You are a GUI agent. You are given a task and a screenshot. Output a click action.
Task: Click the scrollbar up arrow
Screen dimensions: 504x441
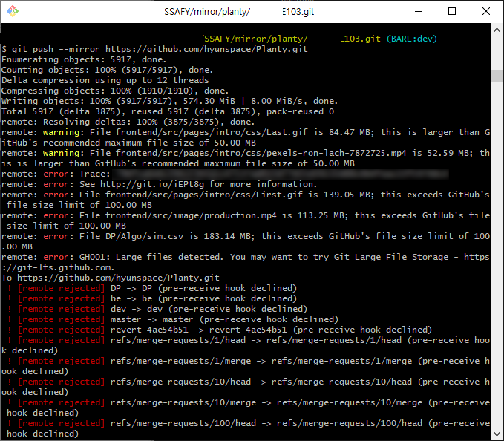[497, 30]
